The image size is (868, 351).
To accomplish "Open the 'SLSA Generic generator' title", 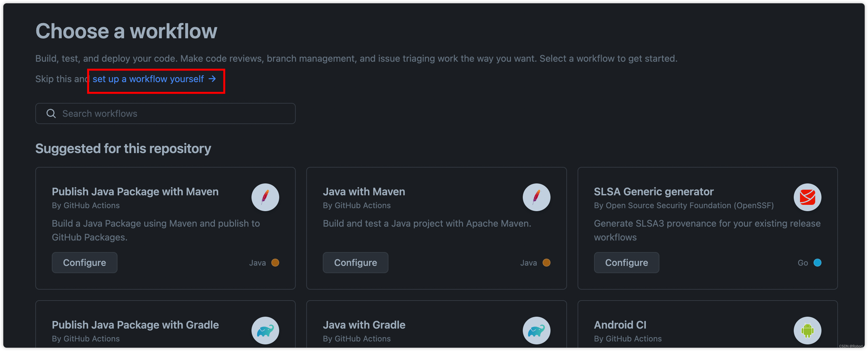I will 653,191.
